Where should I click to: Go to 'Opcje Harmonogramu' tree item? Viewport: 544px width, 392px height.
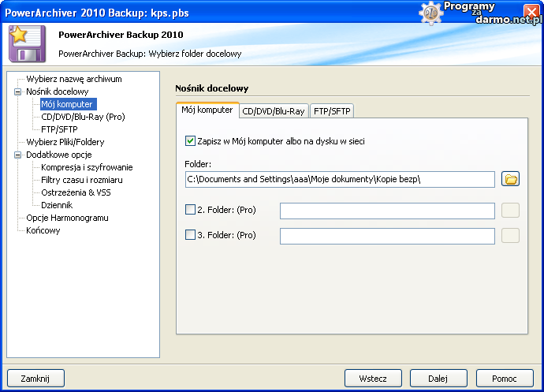(67, 218)
